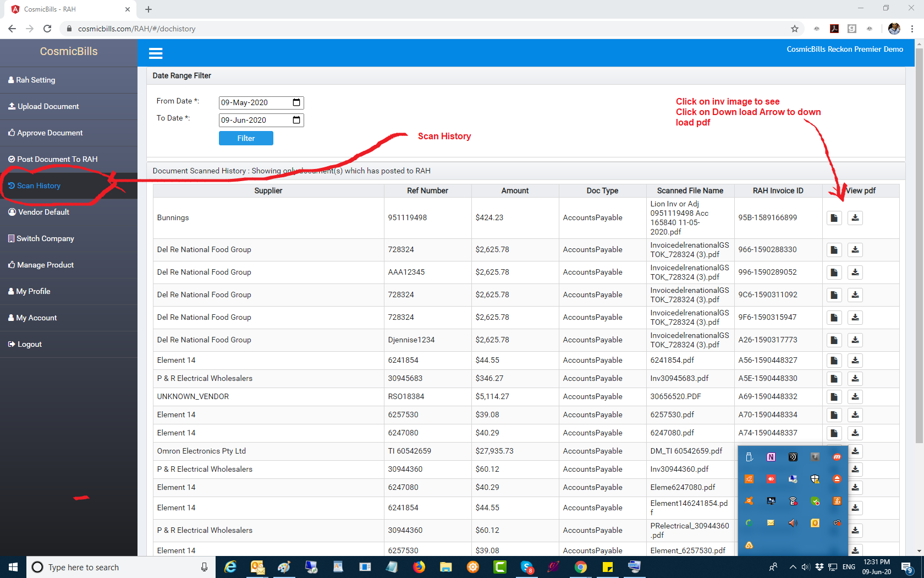924x578 pixels.
Task: Click Logout in the sidebar
Action: pos(29,344)
